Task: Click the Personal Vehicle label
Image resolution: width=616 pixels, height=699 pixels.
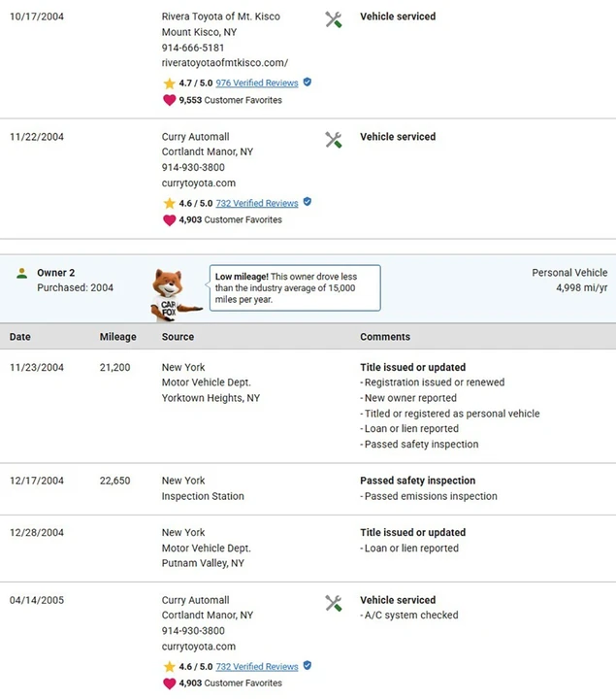Action: tap(569, 273)
